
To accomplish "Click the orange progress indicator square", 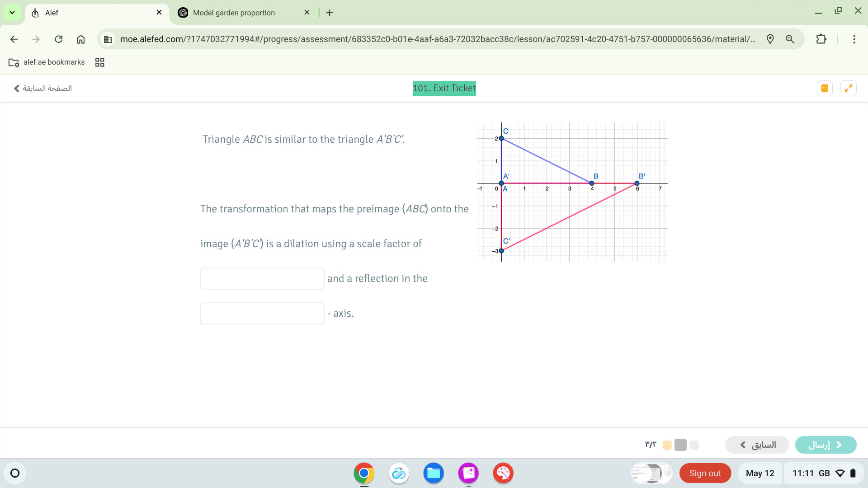I will point(667,445).
